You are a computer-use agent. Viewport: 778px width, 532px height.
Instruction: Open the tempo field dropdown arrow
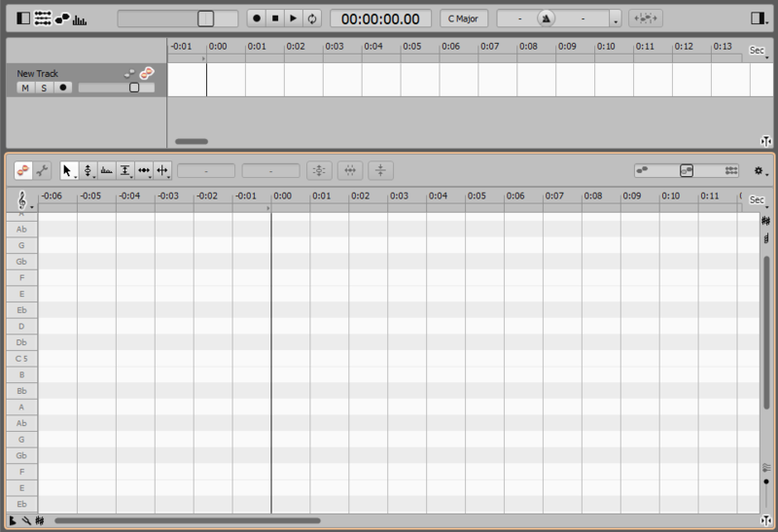pyautogui.click(x=616, y=18)
